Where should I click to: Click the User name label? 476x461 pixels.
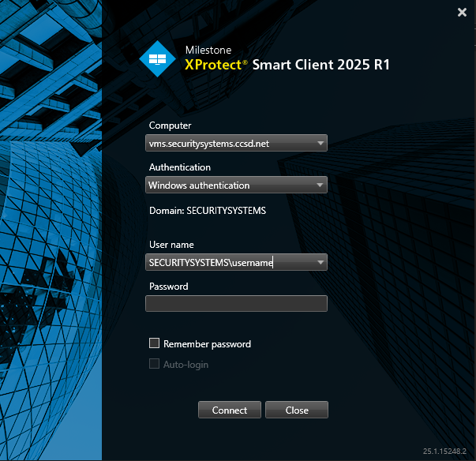[x=171, y=245]
